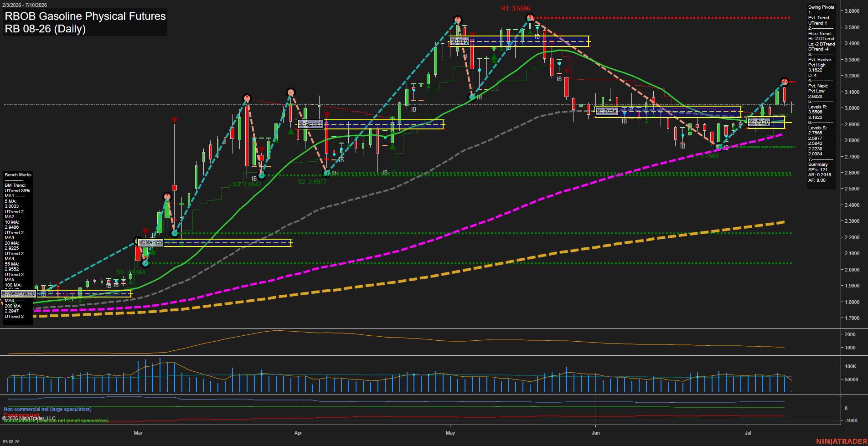Click the 200 MA value 2.2947

tap(12, 311)
